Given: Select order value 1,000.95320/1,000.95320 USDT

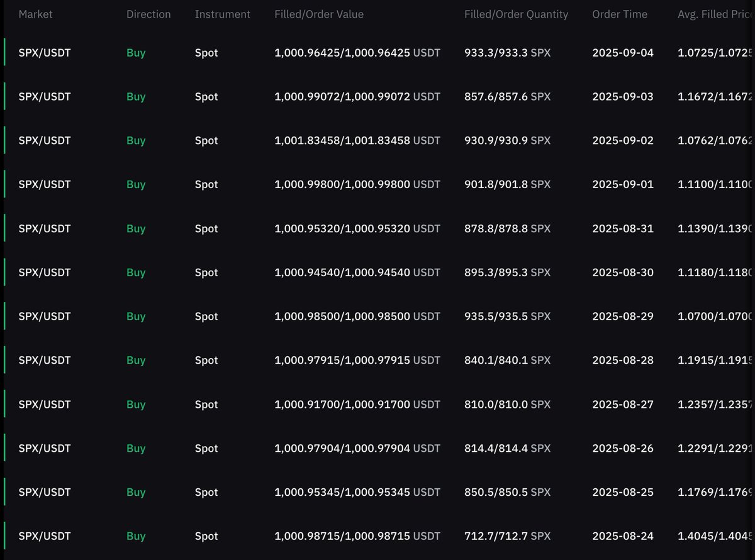Looking at the screenshot, I should pyautogui.click(x=357, y=229).
